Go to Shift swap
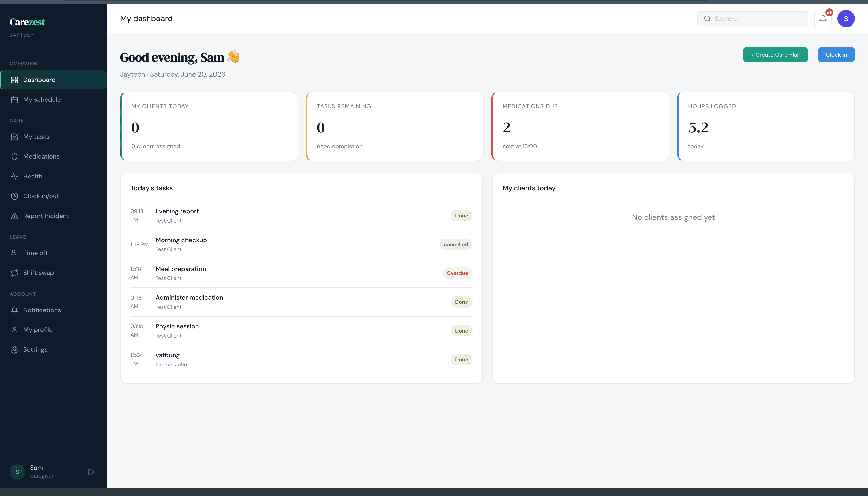Image resolution: width=868 pixels, height=496 pixels. 54,272
